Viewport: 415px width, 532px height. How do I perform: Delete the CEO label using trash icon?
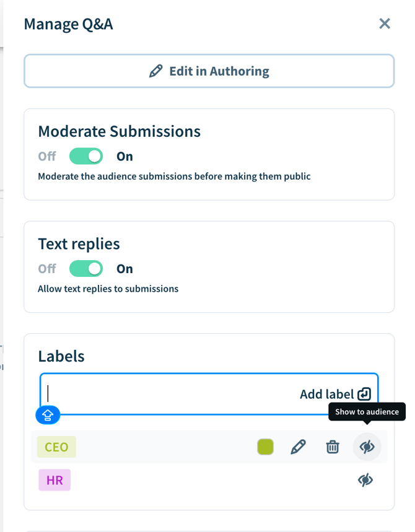click(x=333, y=447)
